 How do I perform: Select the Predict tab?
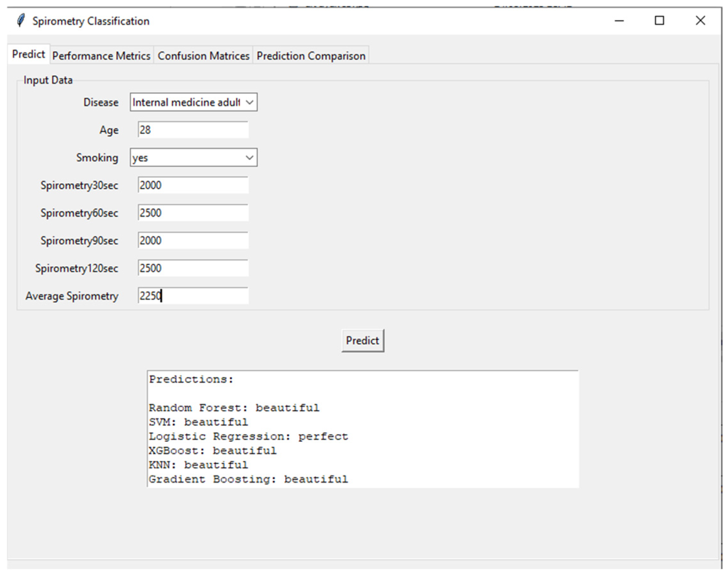click(x=28, y=54)
